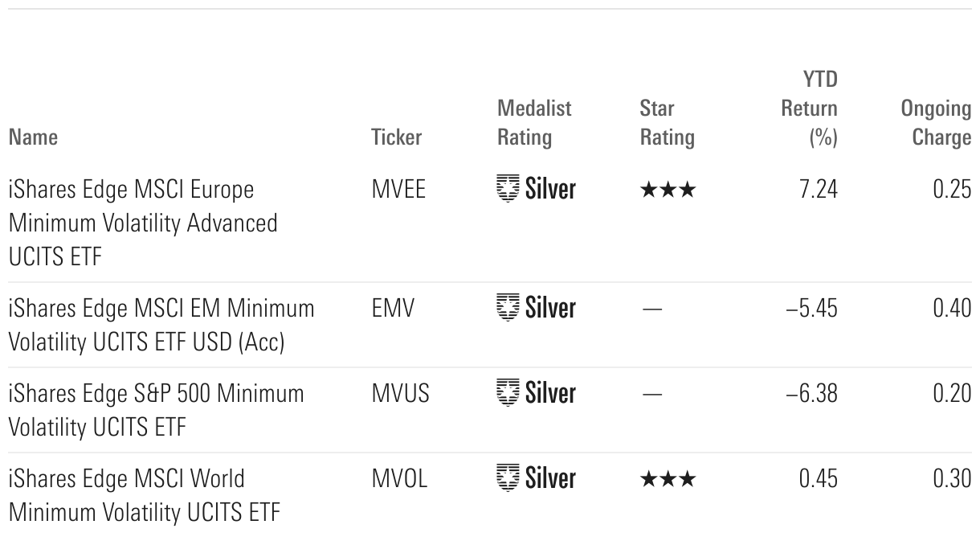980x545 pixels.
Task: Select the MVOL ticker symbol
Action: pyautogui.click(x=399, y=479)
